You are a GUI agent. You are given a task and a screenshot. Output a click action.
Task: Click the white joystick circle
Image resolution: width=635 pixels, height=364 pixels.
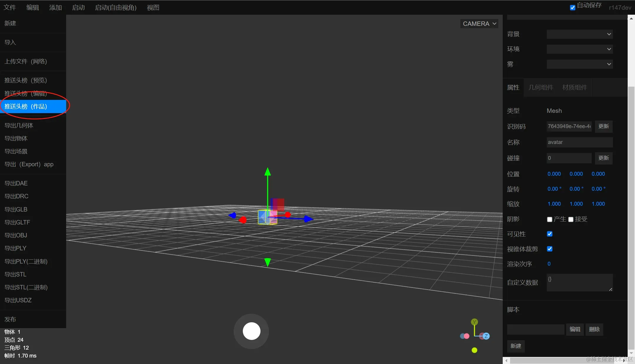(251, 331)
